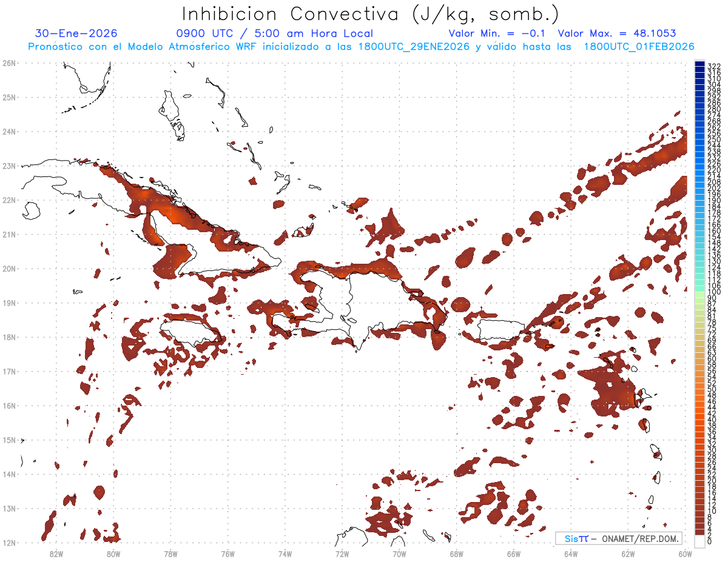This screenshot has width=728, height=562.
Task: Click the 64W longitude label
Action: (x=571, y=554)
